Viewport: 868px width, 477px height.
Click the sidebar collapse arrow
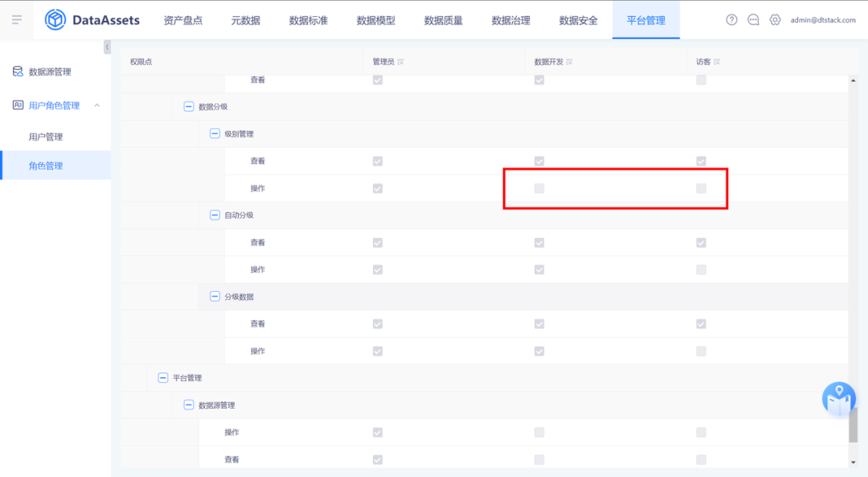point(107,47)
